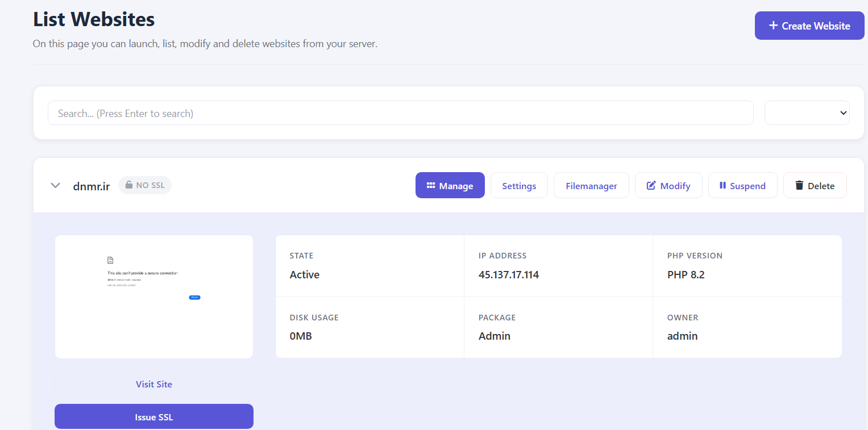The width and height of the screenshot is (868, 430).
Task: Click the PHP 8.2 version value
Action: 686,275
